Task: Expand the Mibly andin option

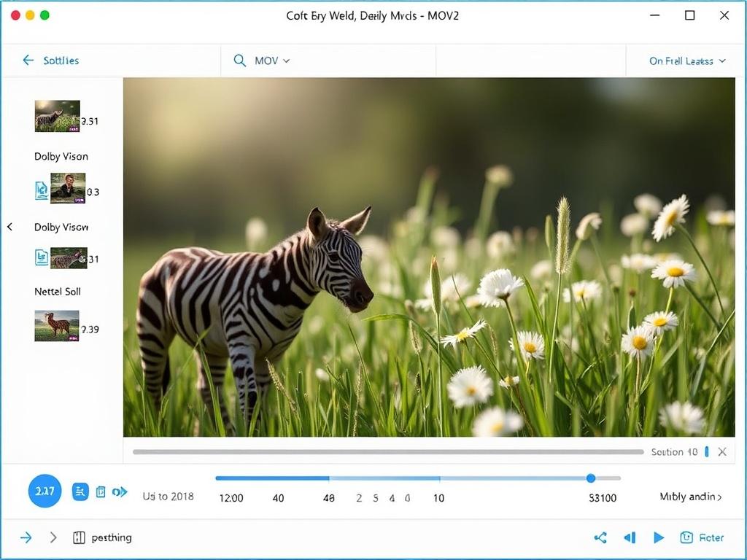Action: coord(691,497)
